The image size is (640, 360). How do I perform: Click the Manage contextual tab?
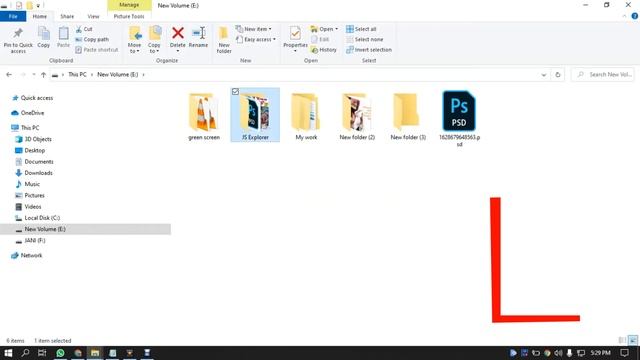[129, 5]
